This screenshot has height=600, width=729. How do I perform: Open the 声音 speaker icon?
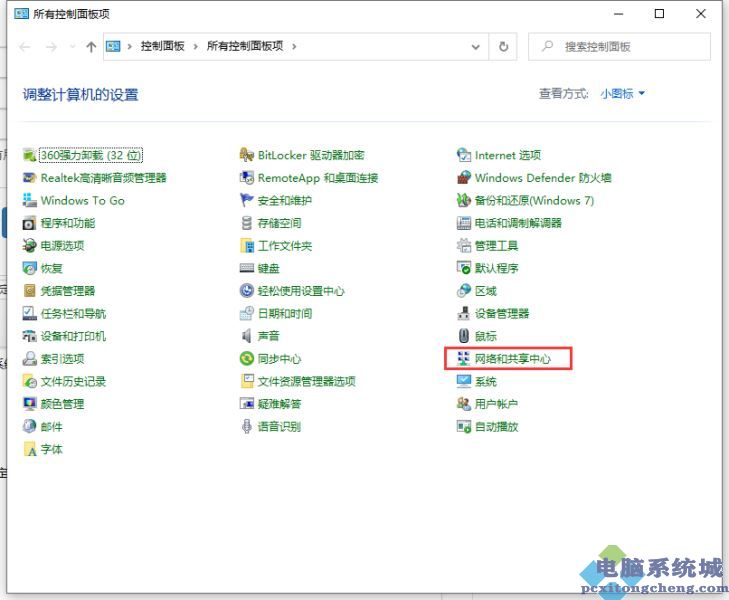247,336
